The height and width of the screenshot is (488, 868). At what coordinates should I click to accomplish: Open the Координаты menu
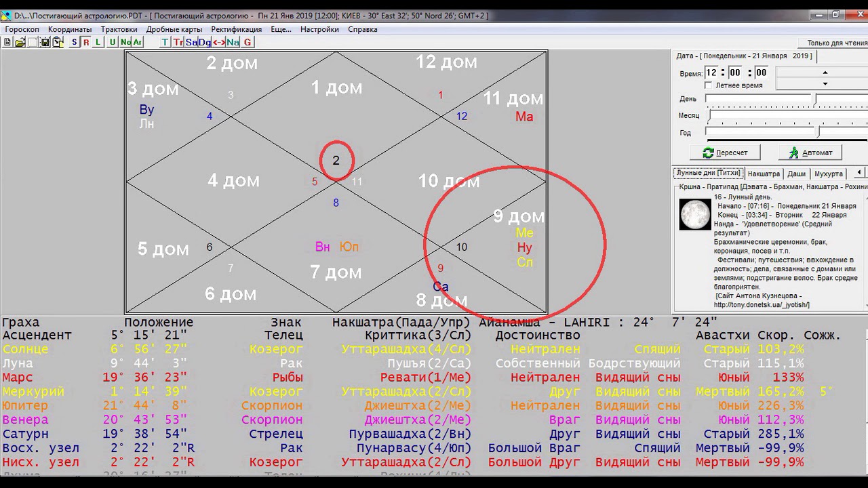(x=70, y=29)
